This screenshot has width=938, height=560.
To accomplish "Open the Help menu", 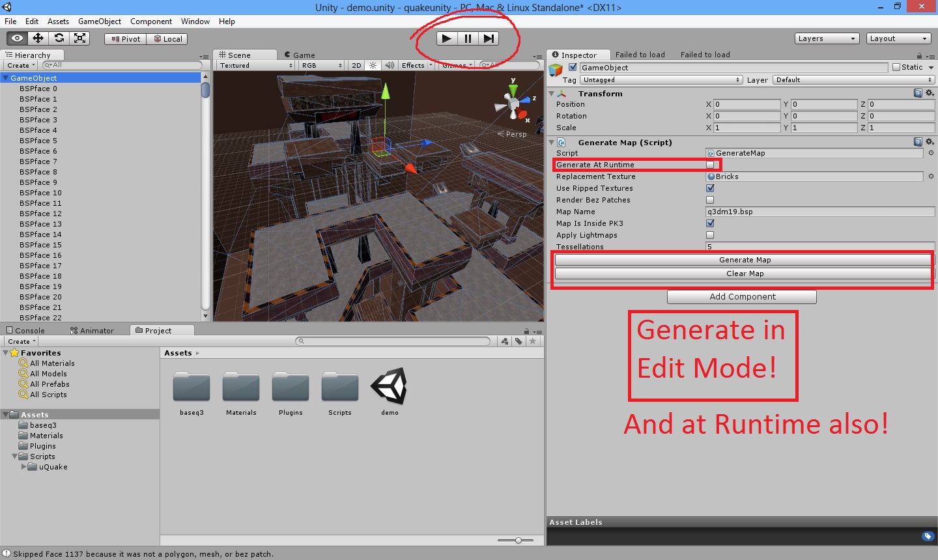I will 227,21.
